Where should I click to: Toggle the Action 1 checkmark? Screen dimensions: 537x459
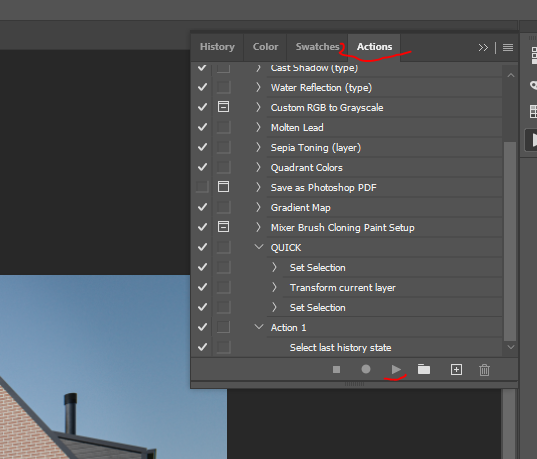click(x=202, y=327)
